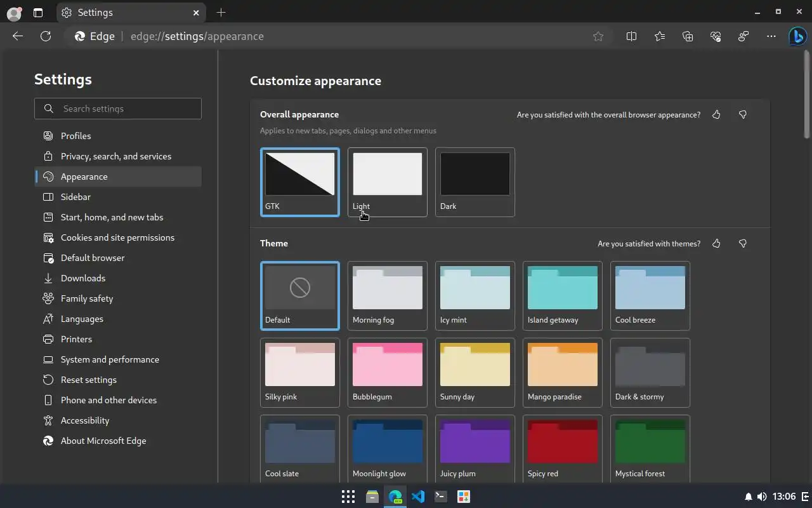Thumbs up for overall browser appearance
The image size is (812, 508).
pos(716,114)
